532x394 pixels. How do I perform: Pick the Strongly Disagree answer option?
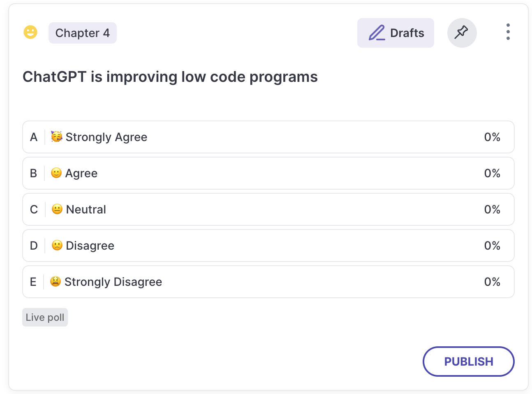coord(268,282)
